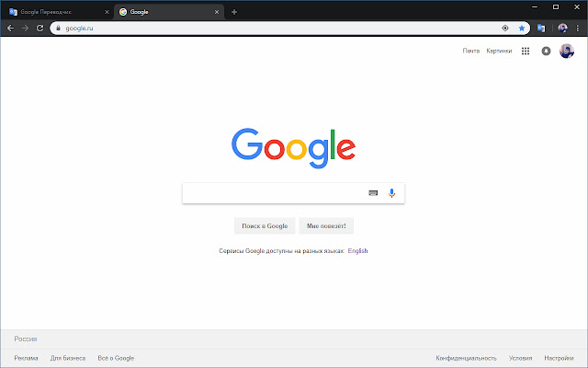Reload the page with the refresh icon

40,29
